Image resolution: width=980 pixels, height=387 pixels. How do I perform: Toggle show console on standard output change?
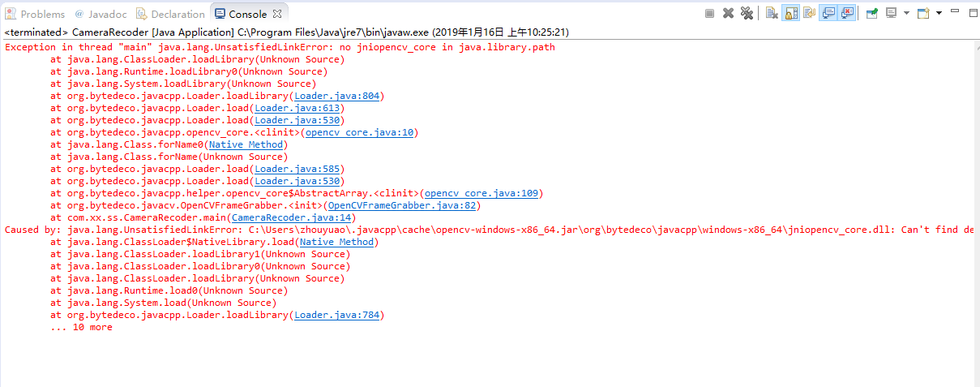click(x=828, y=13)
